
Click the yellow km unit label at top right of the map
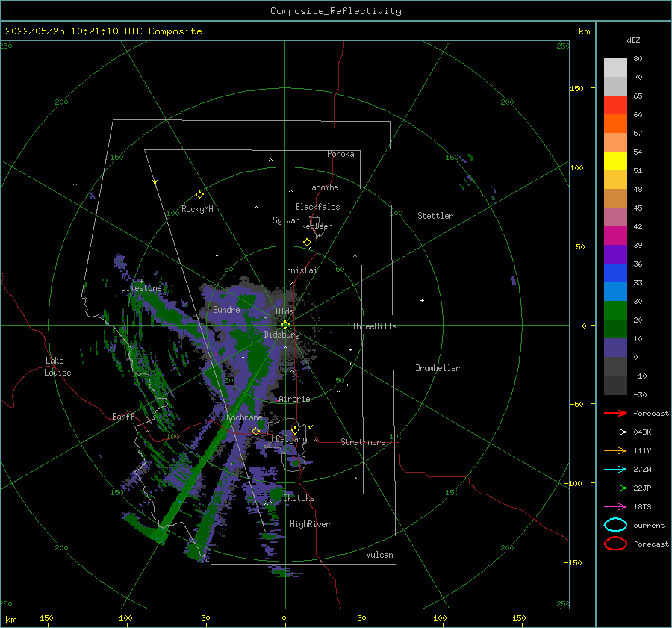(x=584, y=31)
